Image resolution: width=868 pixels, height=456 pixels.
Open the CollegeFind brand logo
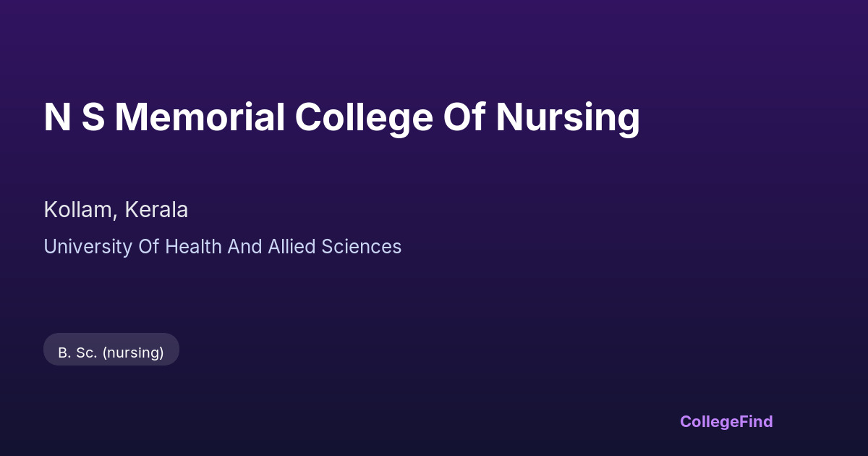tap(726, 421)
